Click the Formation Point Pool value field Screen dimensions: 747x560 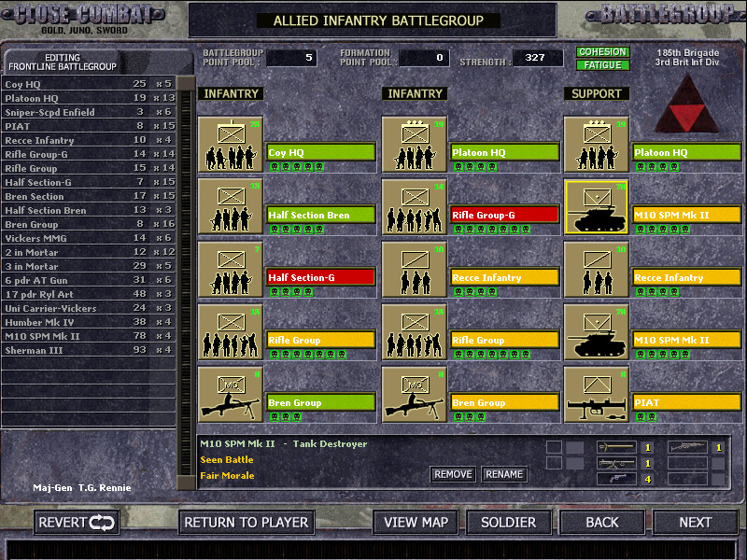[x=424, y=58]
